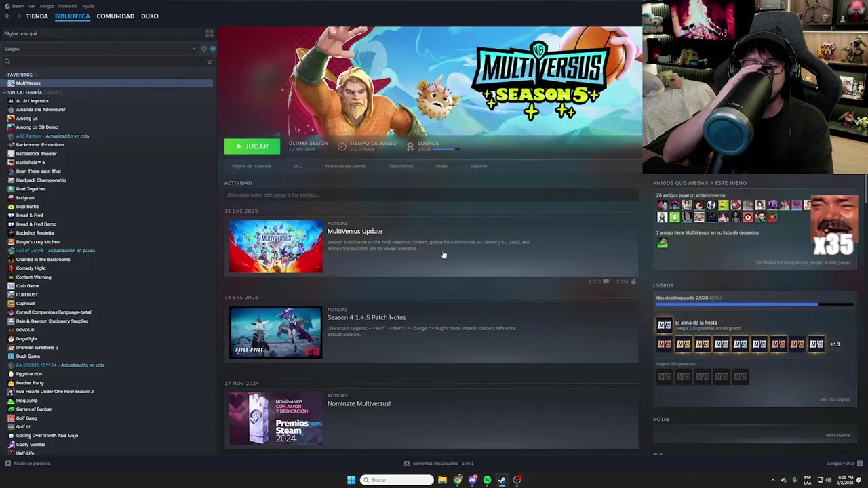Open Punto de encuentro link
Image resolution: width=868 pixels, height=488 pixels.
click(345, 166)
